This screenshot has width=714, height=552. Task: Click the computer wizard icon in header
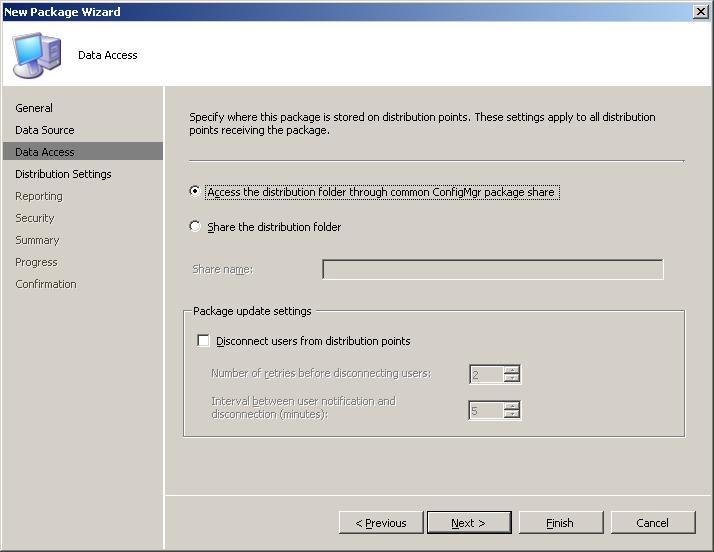37,55
